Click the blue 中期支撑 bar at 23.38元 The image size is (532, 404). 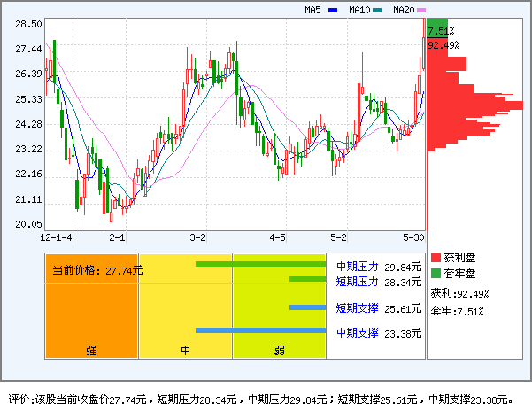click(x=260, y=331)
